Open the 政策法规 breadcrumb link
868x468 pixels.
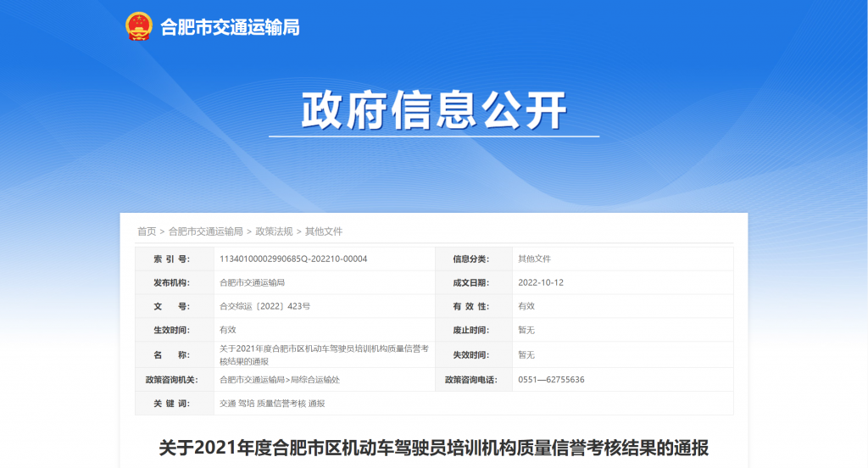click(274, 231)
